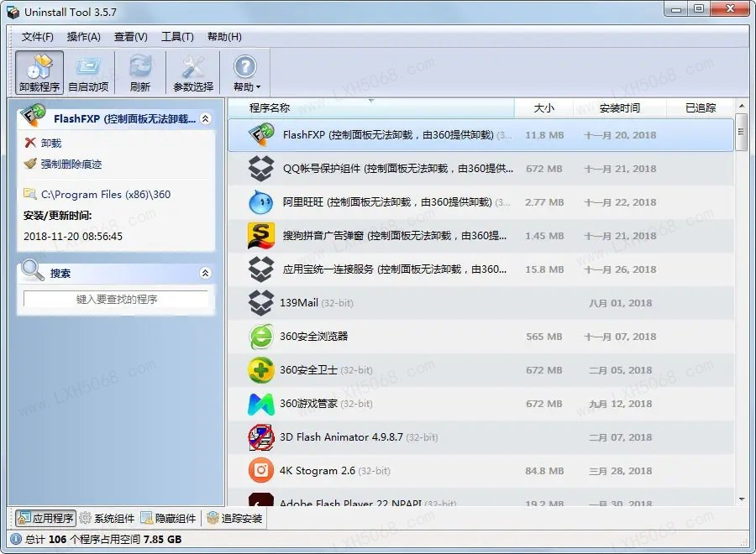Click the 4K Stogram 2.6 icon
This screenshot has width=756, height=554.
pyautogui.click(x=261, y=471)
